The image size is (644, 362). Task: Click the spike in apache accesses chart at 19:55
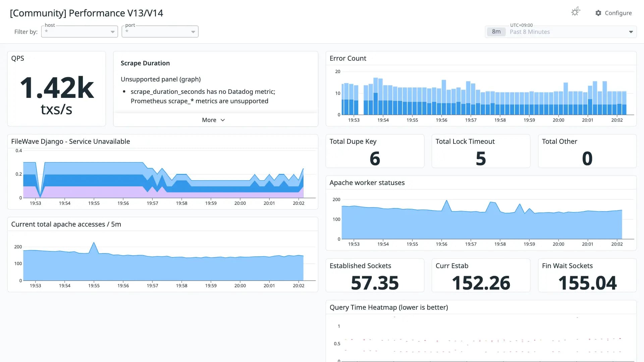point(94,243)
